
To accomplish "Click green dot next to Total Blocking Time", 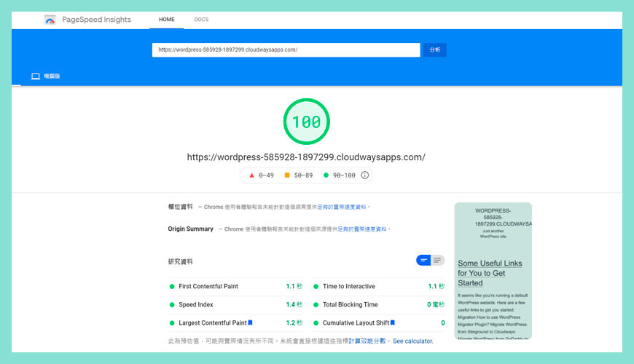I will tap(316, 304).
